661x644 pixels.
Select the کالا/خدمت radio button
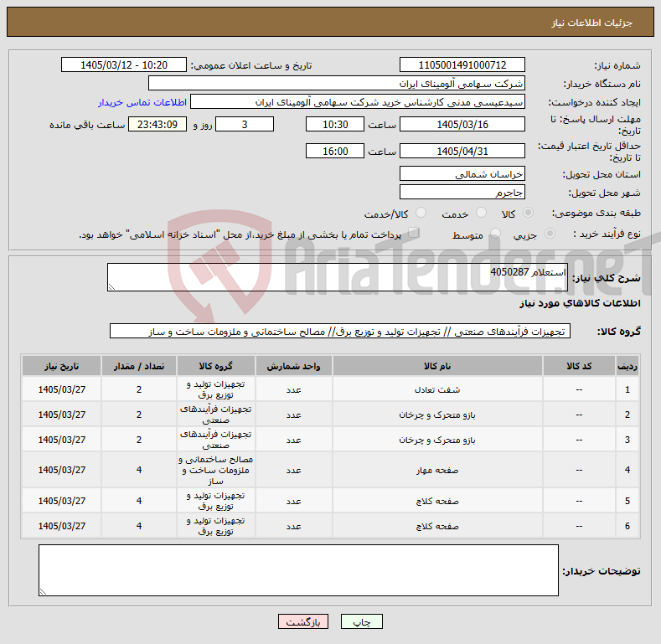[x=421, y=213]
